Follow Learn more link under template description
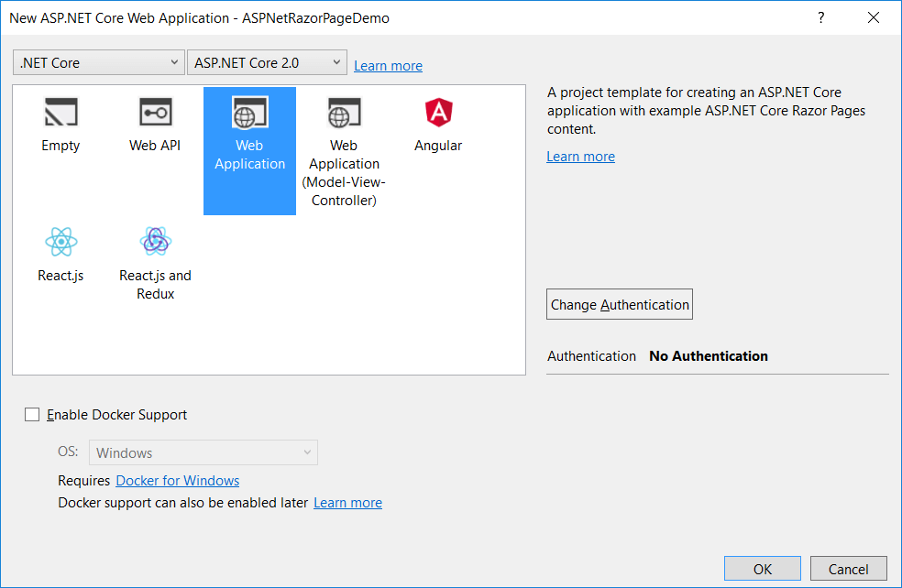 pos(580,157)
